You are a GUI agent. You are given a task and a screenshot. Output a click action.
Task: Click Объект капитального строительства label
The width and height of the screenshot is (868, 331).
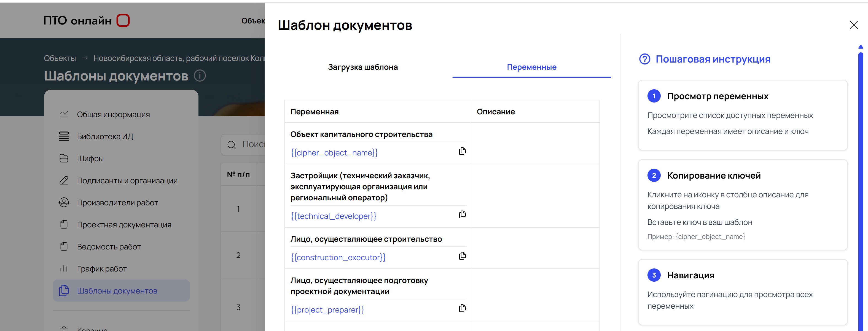361,134
